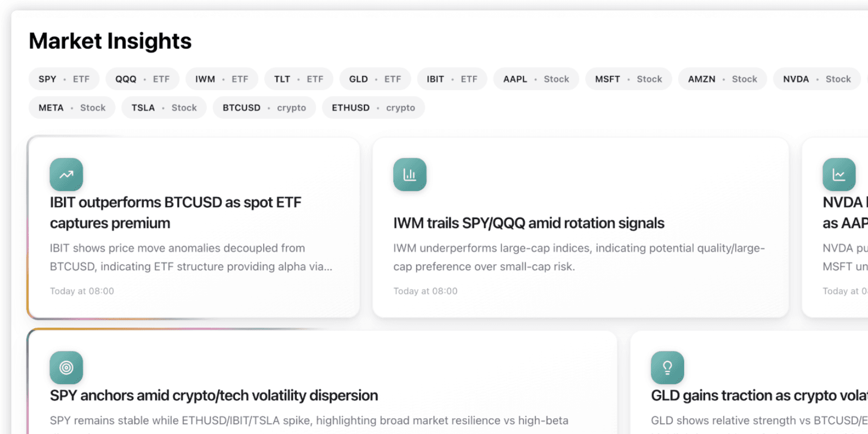Viewport: 868px width, 434px height.
Task: Toggle the IBIT ETF filter chip
Action: click(x=452, y=79)
